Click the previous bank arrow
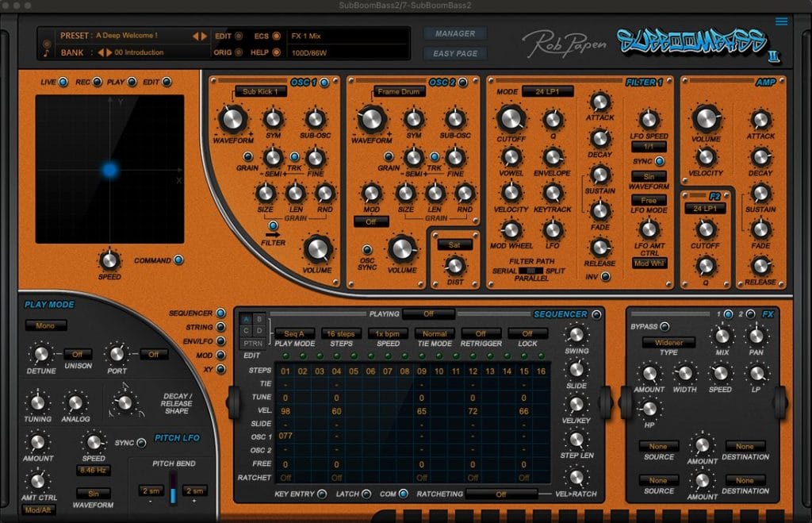812x523 pixels. tap(101, 52)
